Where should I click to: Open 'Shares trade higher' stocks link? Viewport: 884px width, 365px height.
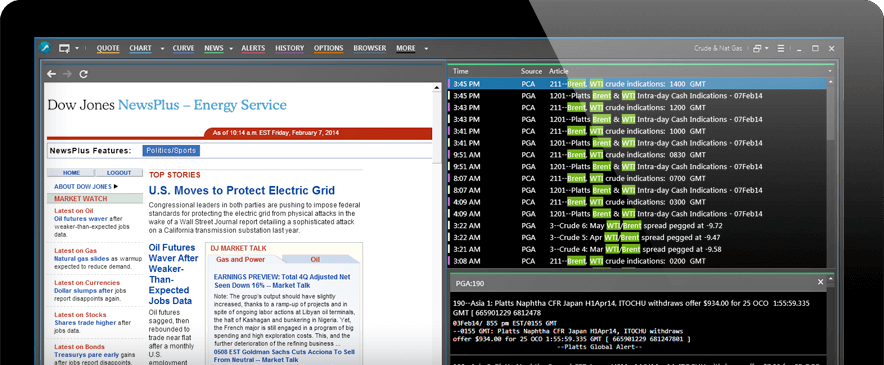[x=84, y=323]
